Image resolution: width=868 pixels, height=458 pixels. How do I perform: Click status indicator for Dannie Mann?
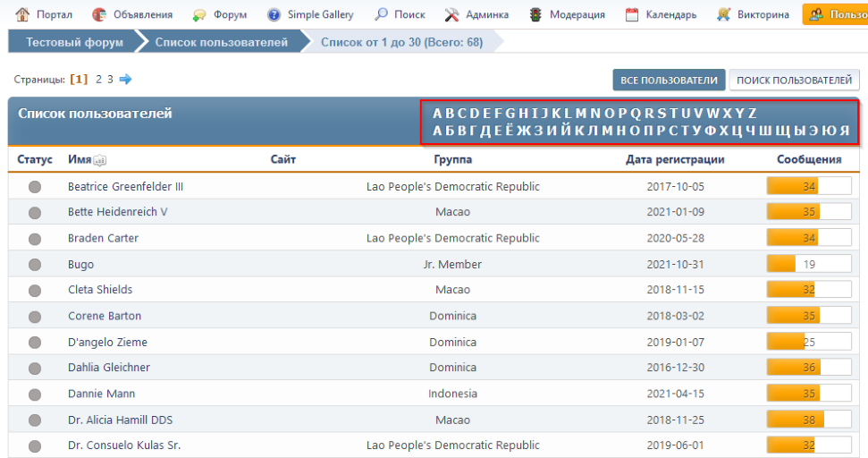point(35,394)
